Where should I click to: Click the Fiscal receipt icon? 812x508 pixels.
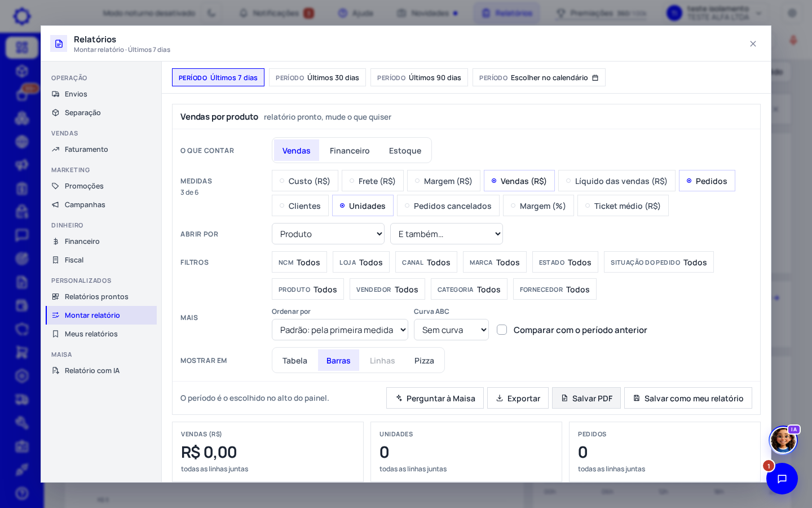(x=55, y=260)
